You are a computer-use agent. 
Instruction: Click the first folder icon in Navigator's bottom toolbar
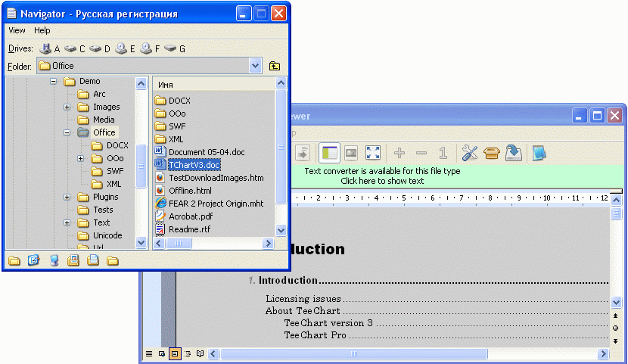click(14, 260)
